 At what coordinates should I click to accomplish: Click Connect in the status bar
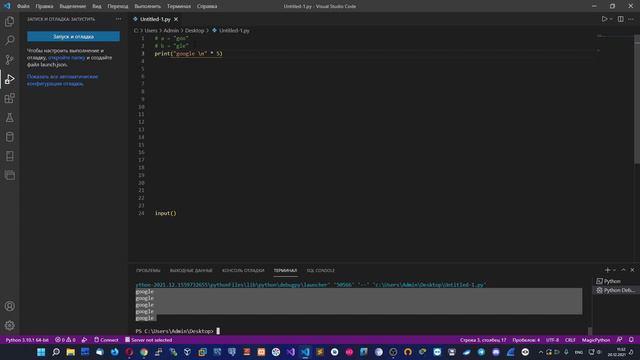click(106, 340)
